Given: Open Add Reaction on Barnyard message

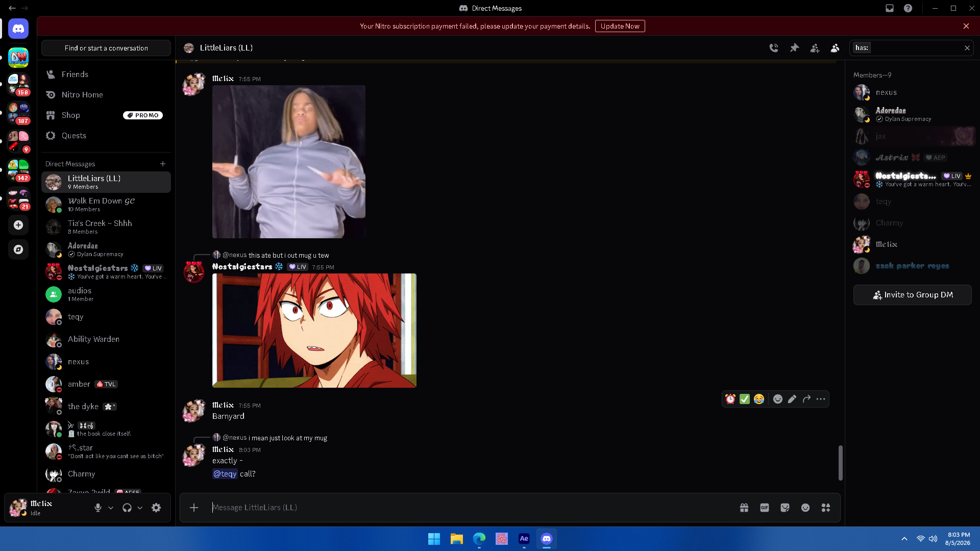Looking at the screenshot, I should (x=777, y=399).
